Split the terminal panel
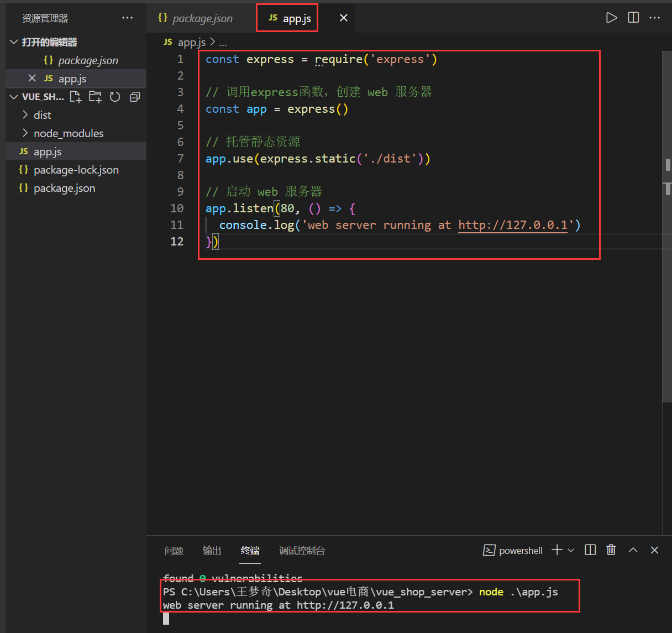The image size is (672, 633). pyautogui.click(x=590, y=550)
